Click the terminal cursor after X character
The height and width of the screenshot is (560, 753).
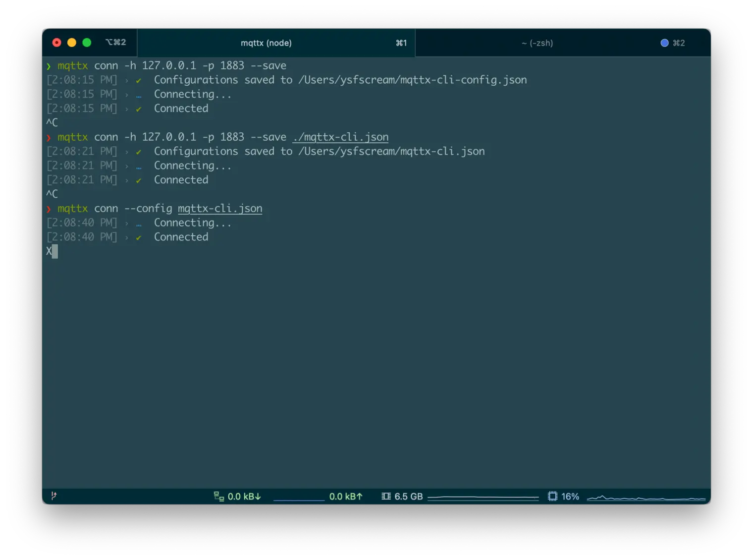tap(55, 251)
